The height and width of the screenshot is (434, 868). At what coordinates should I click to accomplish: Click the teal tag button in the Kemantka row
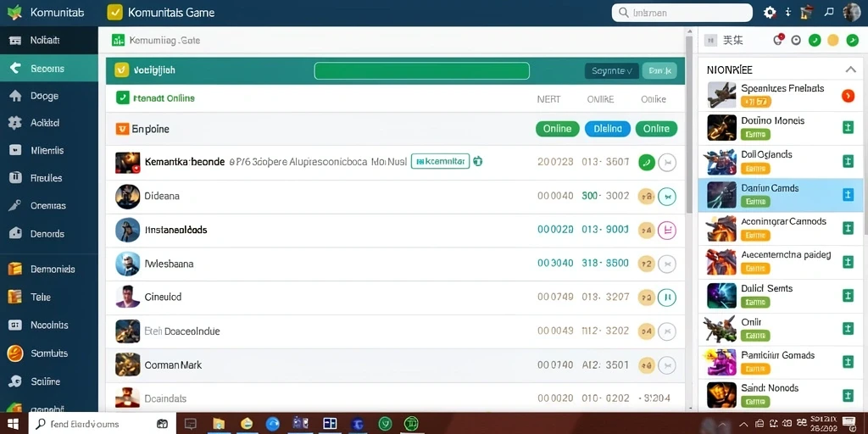441,161
